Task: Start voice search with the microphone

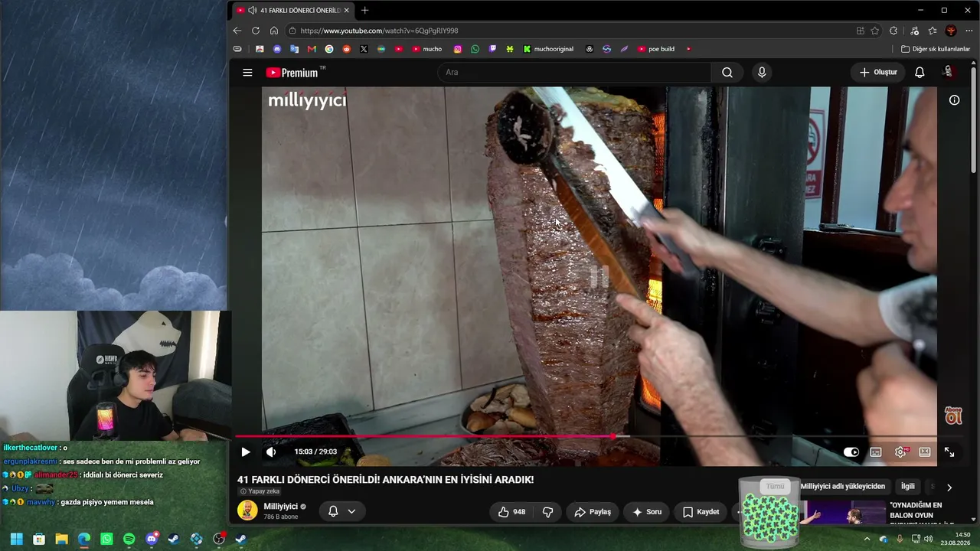Action: [761, 72]
